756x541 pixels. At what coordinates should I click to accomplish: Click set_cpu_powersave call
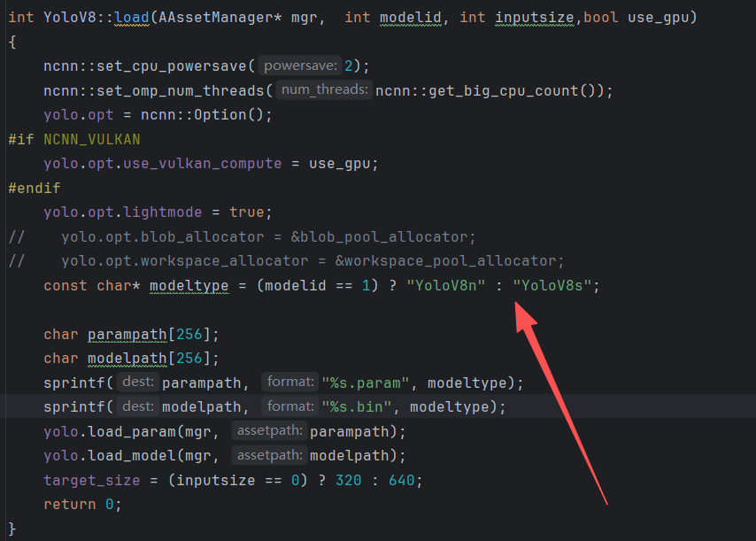pos(171,66)
